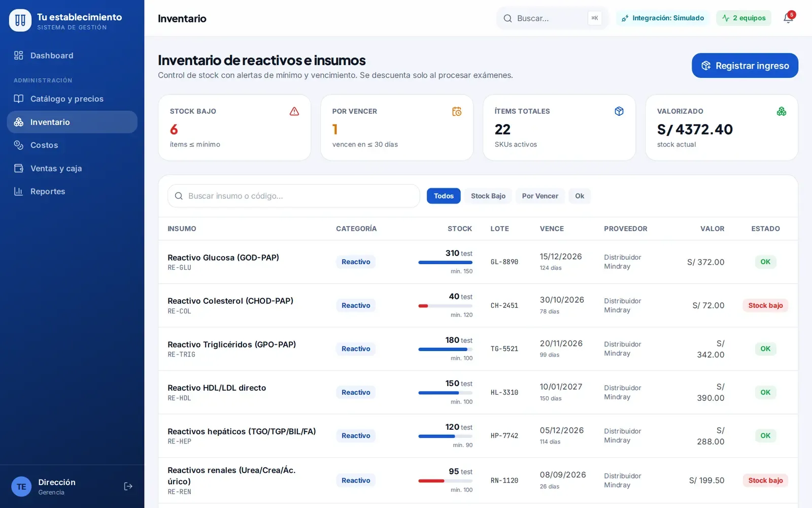Click VENCE column header

[x=552, y=229]
